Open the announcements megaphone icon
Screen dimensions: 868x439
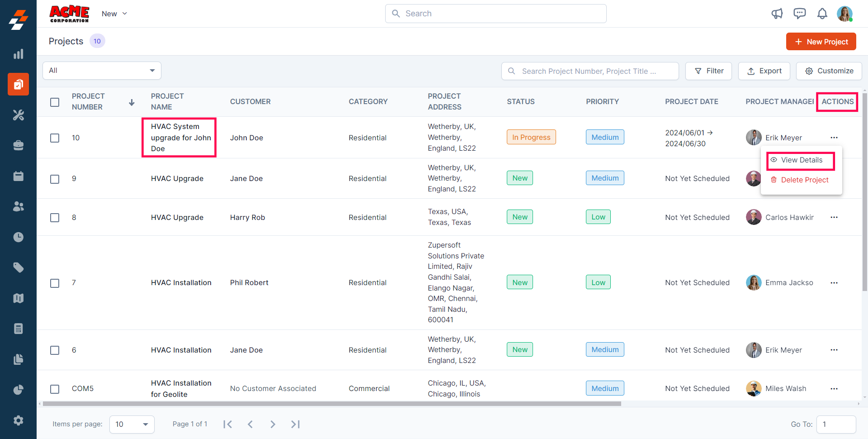(777, 14)
